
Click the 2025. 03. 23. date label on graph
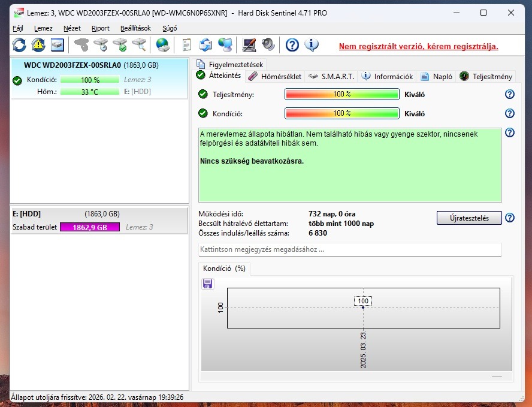(363, 350)
